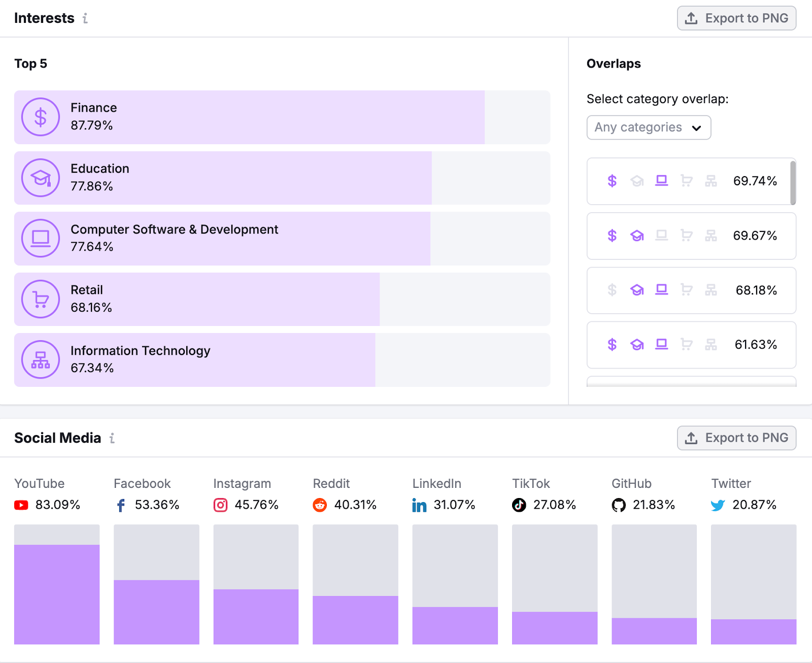Click the GitHub logo icon
This screenshot has height=663, width=812.
[x=618, y=505]
